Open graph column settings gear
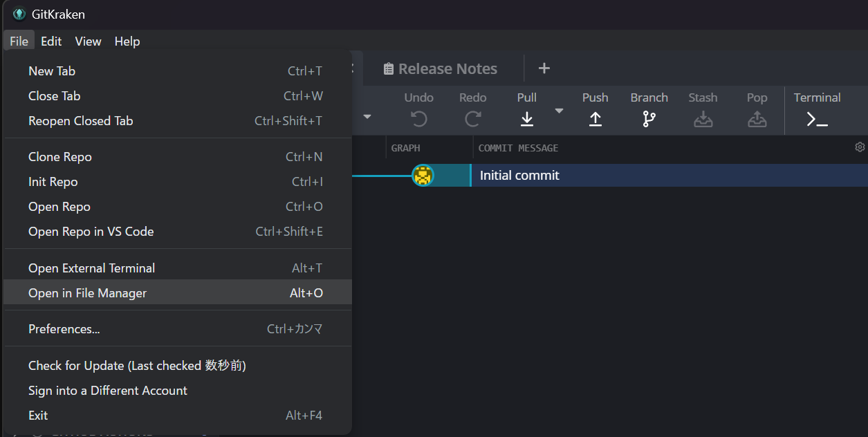 click(x=860, y=147)
